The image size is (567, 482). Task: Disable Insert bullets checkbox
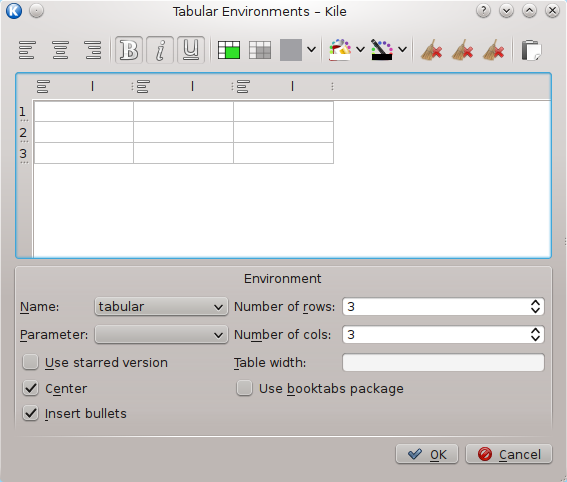[x=30, y=413]
